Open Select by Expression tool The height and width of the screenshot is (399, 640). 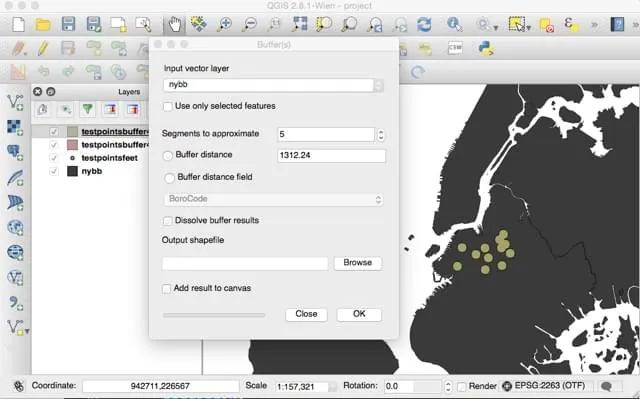click(x=571, y=24)
